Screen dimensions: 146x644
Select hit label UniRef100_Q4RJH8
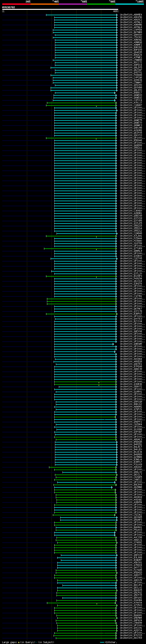tap(131, 128)
